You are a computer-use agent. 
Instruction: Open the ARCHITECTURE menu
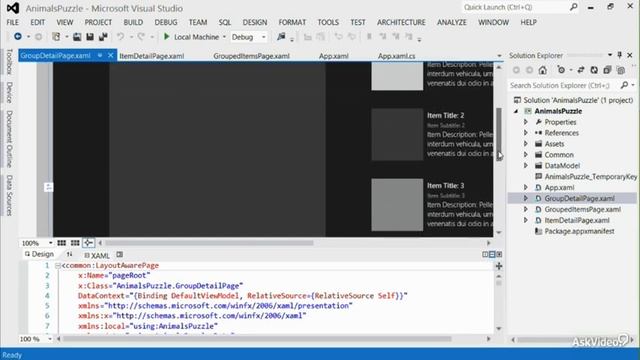point(401,22)
